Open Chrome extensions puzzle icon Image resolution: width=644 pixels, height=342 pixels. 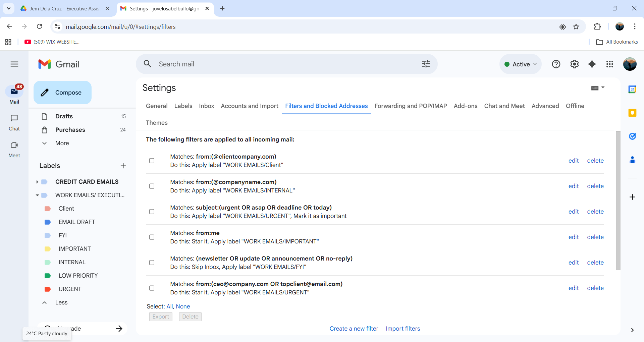coord(597,26)
